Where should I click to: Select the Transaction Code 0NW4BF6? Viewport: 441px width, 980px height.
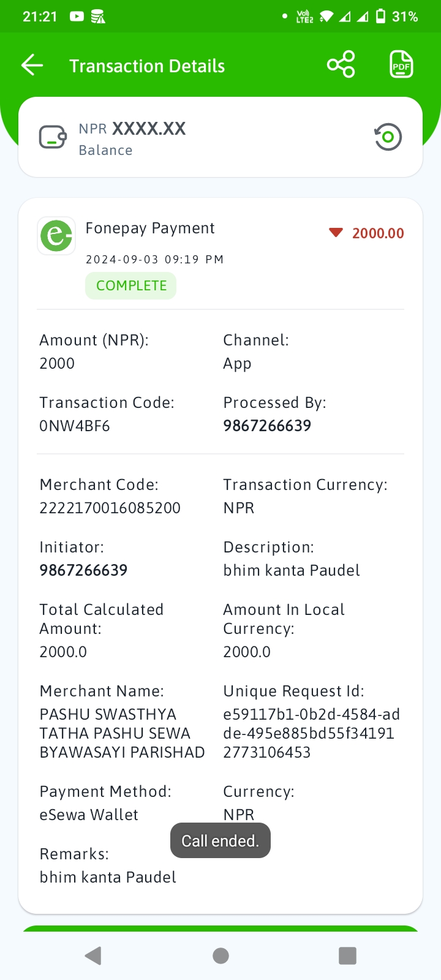[75, 426]
